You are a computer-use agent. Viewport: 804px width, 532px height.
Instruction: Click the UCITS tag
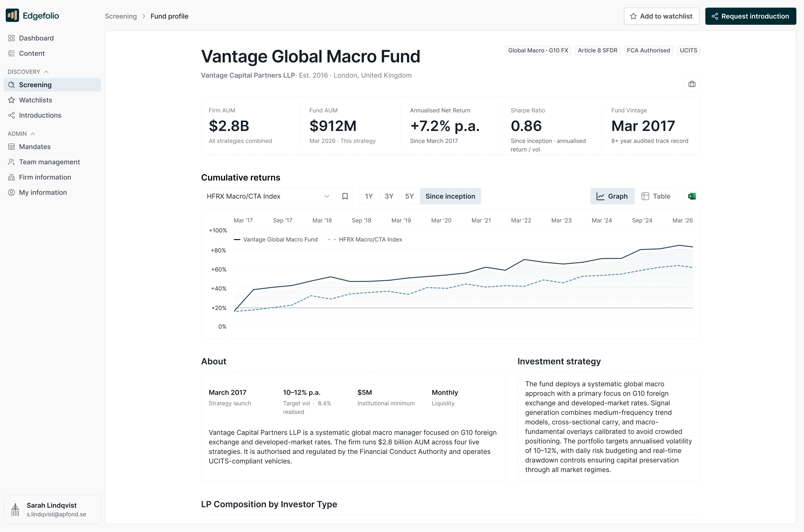[x=688, y=50]
